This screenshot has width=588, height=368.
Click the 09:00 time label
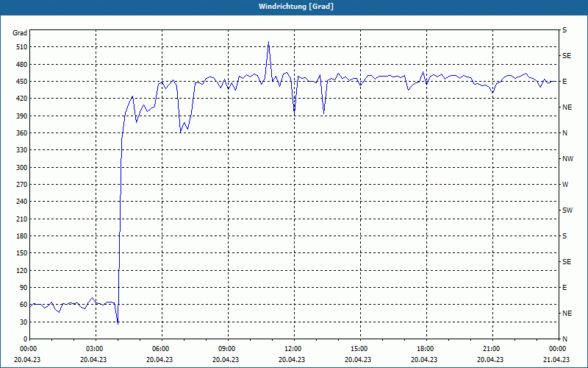click(226, 348)
